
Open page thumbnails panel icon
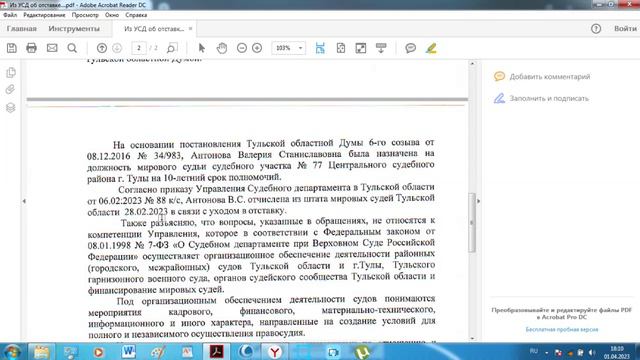pyautogui.click(x=11, y=73)
